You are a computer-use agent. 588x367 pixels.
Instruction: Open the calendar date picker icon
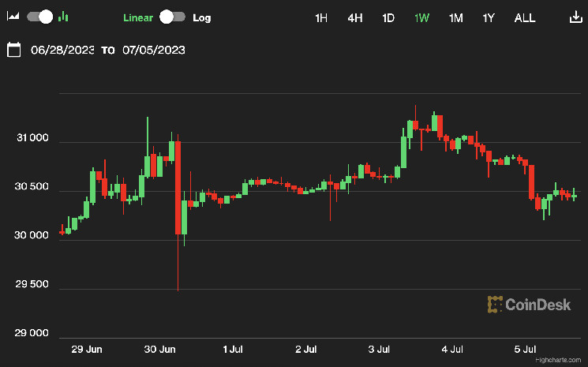coord(13,50)
